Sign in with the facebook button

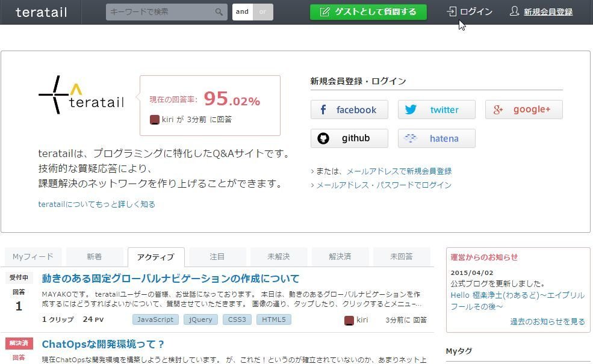tap(349, 110)
